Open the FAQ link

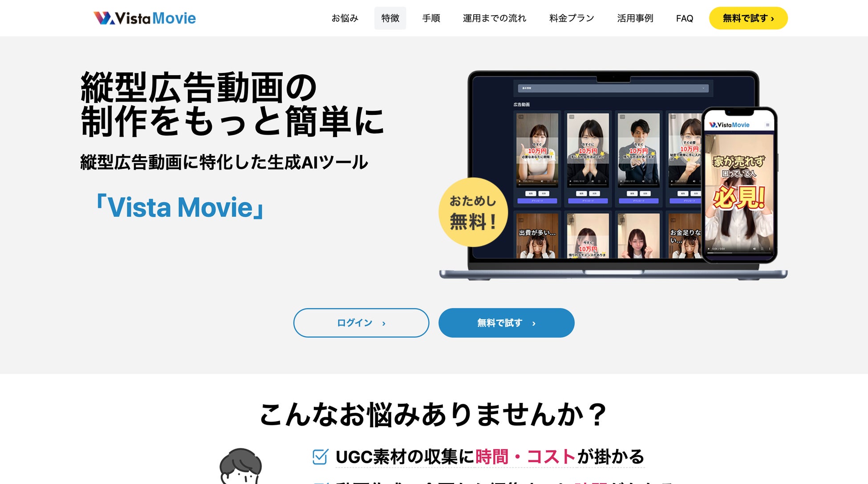(x=684, y=18)
